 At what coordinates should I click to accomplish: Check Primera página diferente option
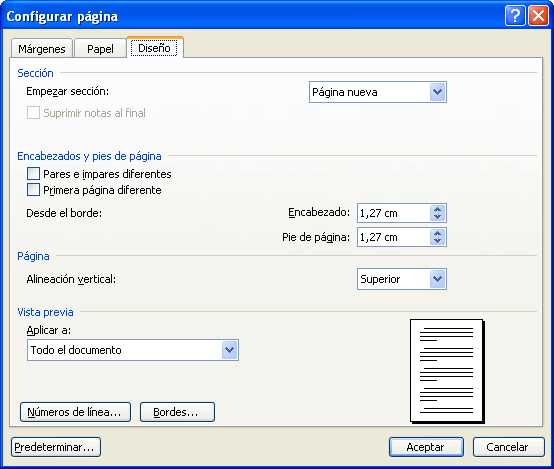click(33, 190)
